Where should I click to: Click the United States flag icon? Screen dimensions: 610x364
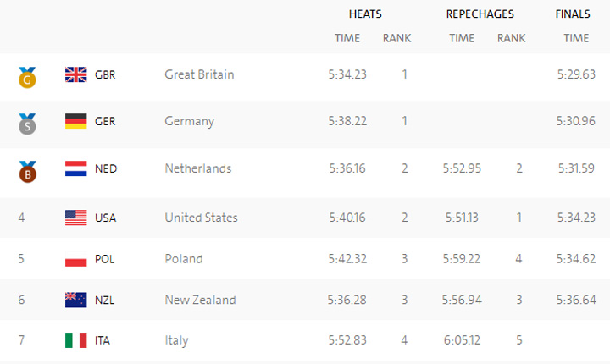pyautogui.click(x=76, y=218)
